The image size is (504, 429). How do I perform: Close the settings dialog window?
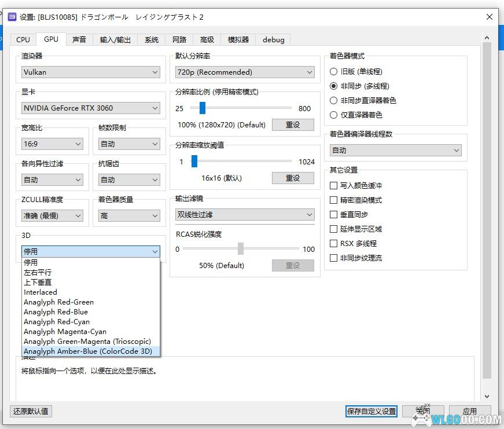tap(489, 17)
